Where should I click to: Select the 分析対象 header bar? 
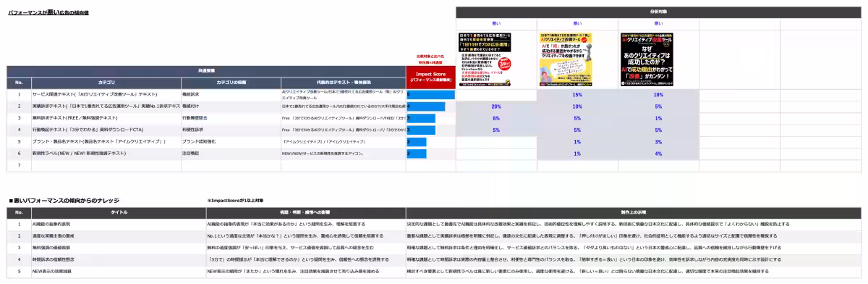coord(658,12)
